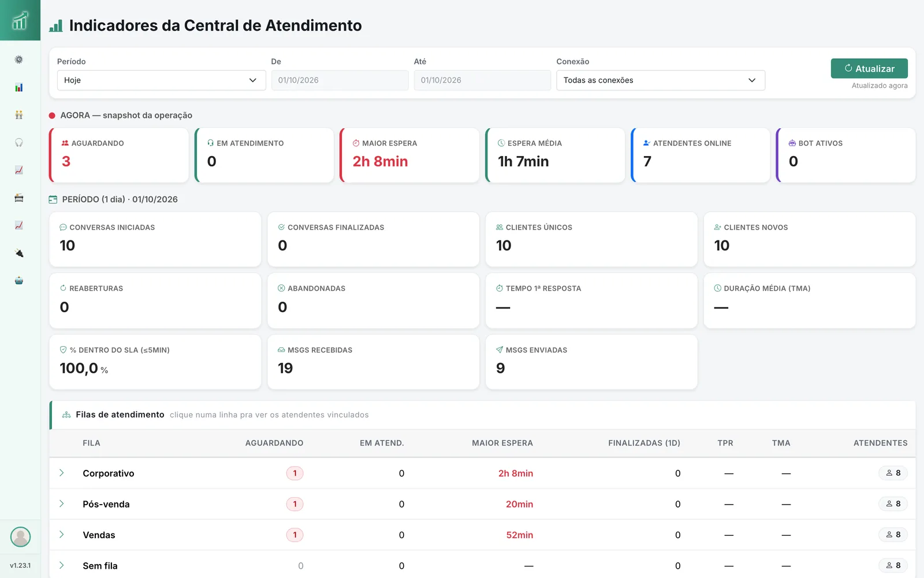Expand the Pós-venda queue row
The height and width of the screenshot is (578, 924).
(62, 504)
